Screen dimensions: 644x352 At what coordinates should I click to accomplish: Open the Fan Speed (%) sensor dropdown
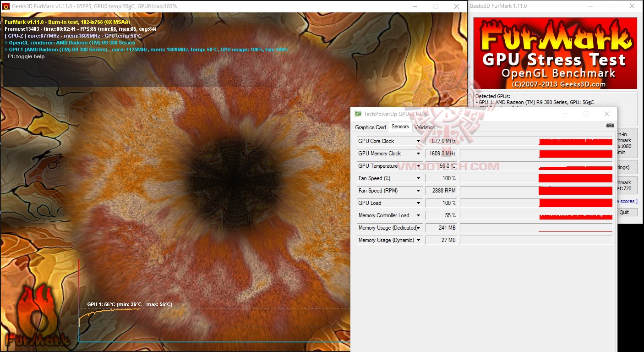point(418,178)
